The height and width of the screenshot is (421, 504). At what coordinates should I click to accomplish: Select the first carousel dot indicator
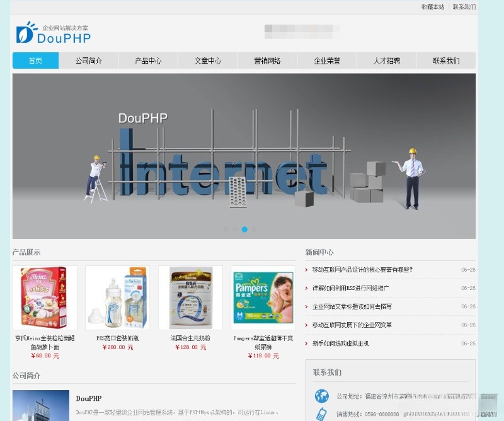[x=226, y=230]
